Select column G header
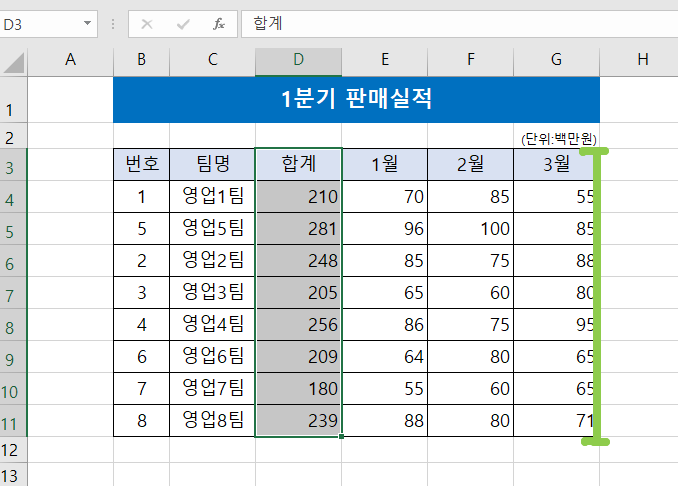This screenshot has width=678, height=486. [556, 59]
